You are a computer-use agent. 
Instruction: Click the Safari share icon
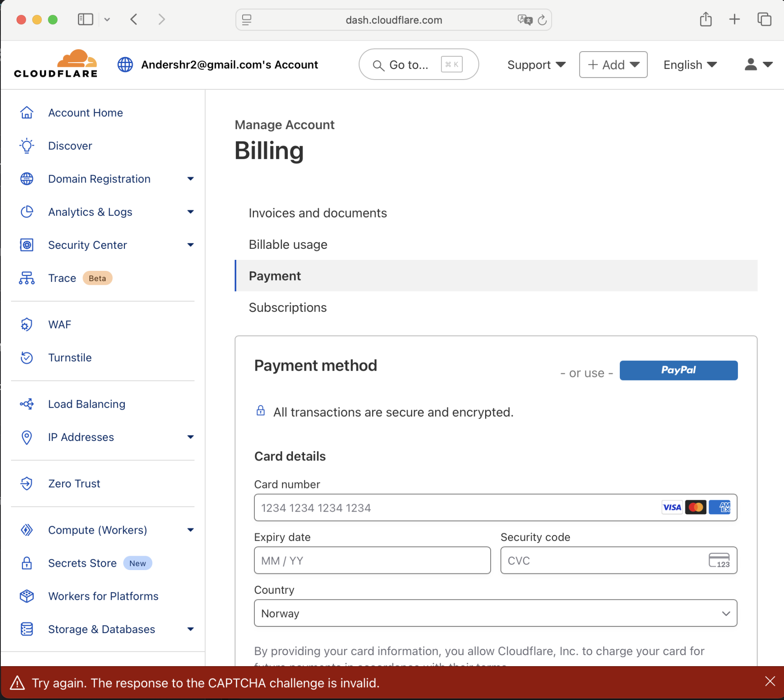click(706, 19)
